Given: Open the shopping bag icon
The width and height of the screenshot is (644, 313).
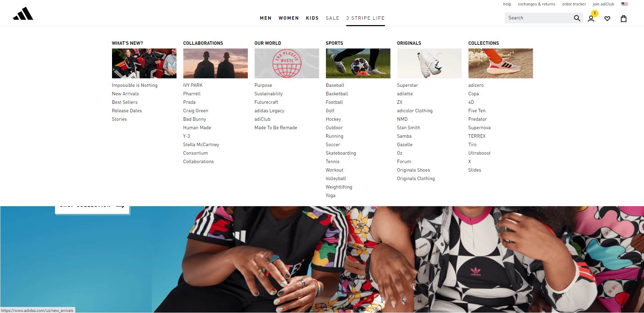Looking at the screenshot, I should [624, 19].
